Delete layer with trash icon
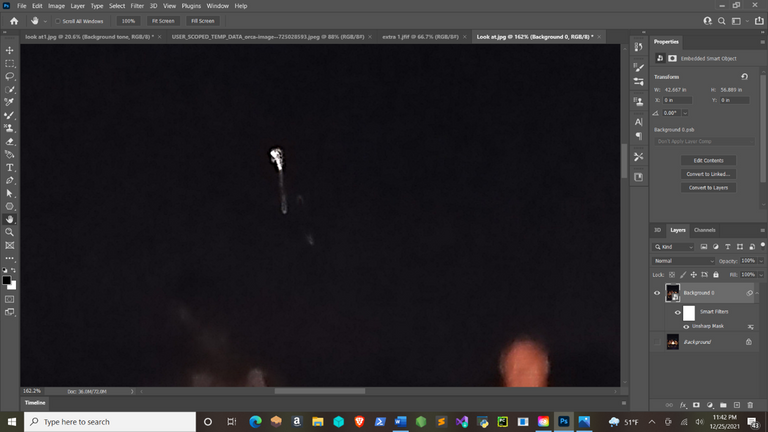 [x=750, y=405]
